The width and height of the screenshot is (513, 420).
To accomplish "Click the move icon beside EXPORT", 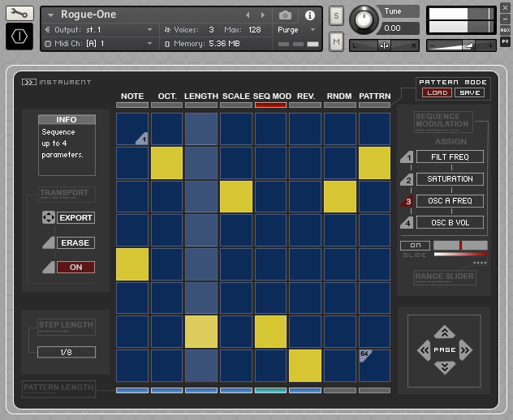I will [48, 218].
